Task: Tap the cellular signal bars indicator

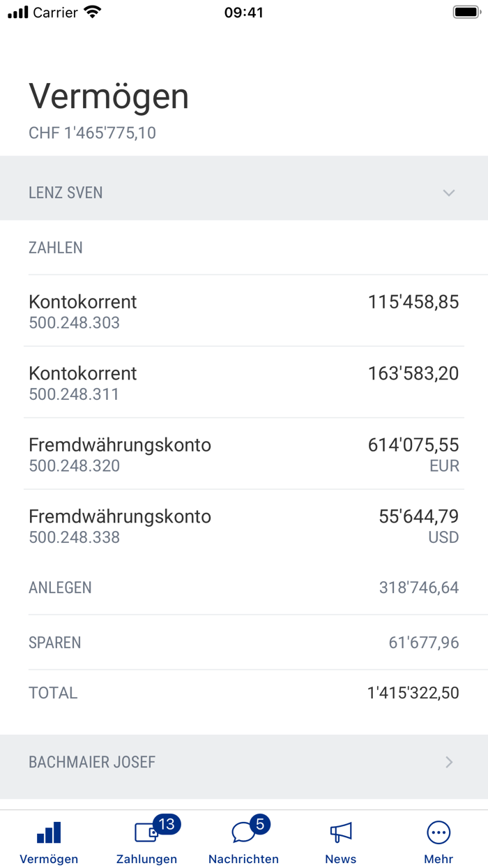Action: pyautogui.click(x=16, y=11)
